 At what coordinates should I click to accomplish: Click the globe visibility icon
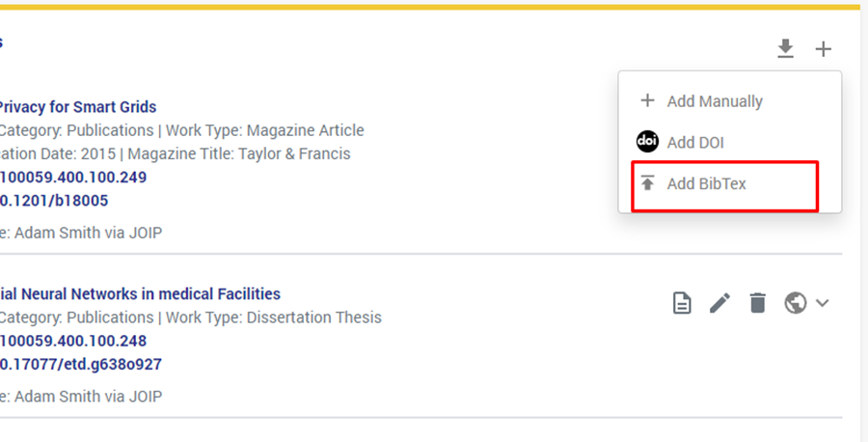click(x=796, y=303)
